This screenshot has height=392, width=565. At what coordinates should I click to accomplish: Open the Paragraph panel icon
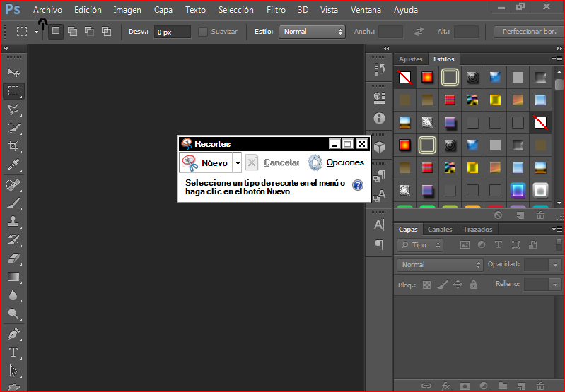(379, 245)
